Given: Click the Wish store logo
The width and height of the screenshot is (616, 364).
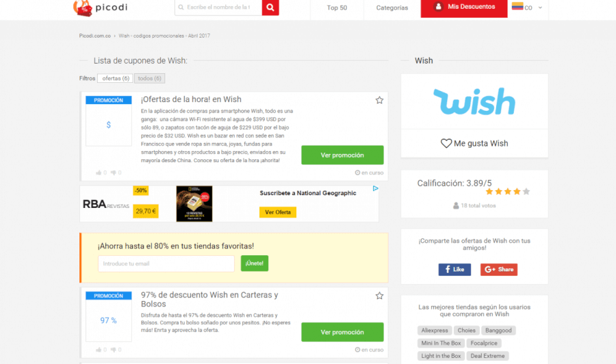Looking at the screenshot, I should [x=474, y=101].
